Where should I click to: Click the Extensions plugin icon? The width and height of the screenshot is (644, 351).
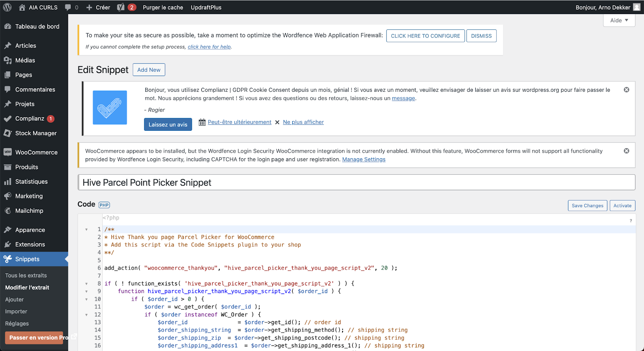[x=8, y=244]
